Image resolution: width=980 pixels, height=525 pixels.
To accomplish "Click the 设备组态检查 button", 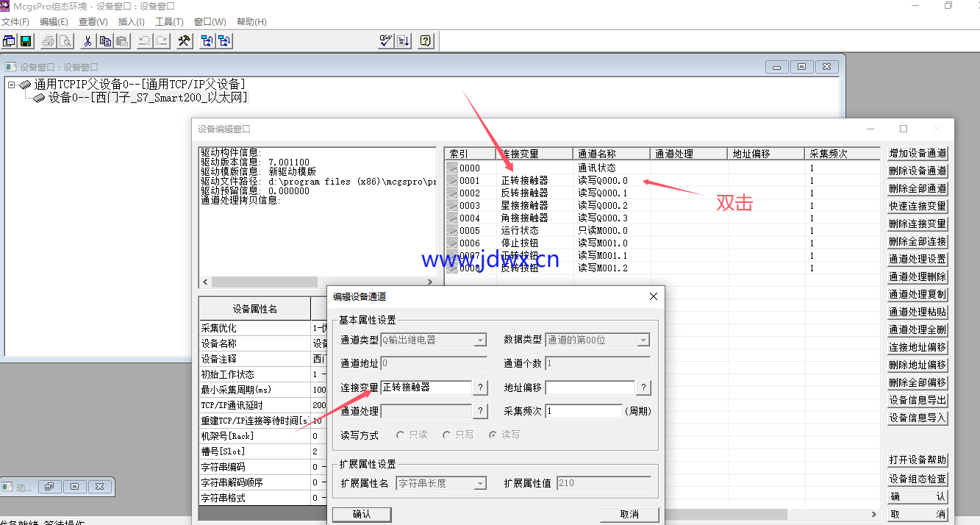I will click(918, 478).
